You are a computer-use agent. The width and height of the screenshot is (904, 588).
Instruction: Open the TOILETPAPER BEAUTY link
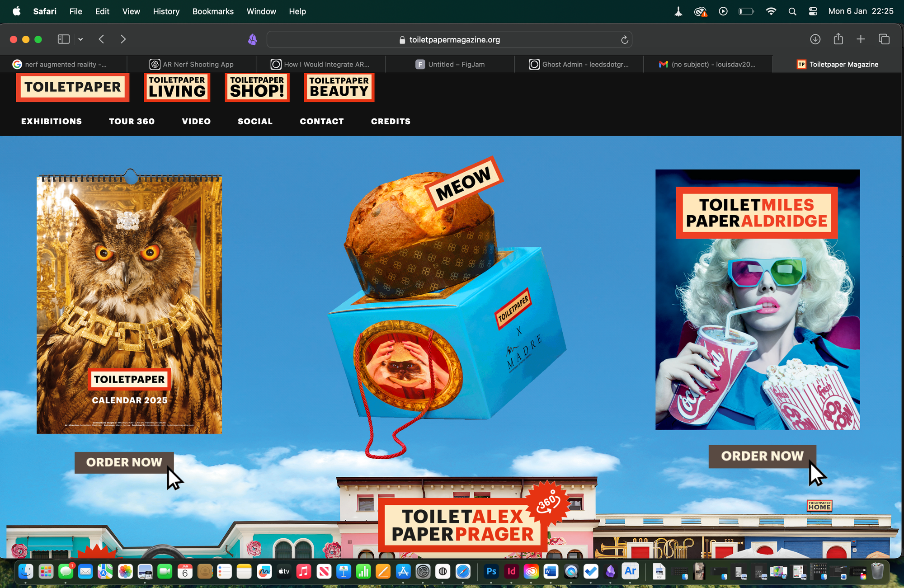point(339,87)
